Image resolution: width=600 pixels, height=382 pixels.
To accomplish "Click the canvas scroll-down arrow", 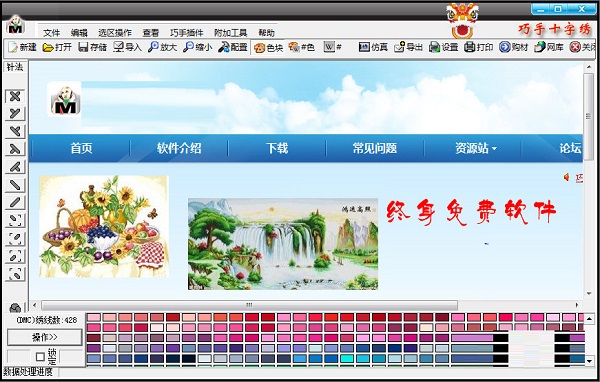I will 589,294.
